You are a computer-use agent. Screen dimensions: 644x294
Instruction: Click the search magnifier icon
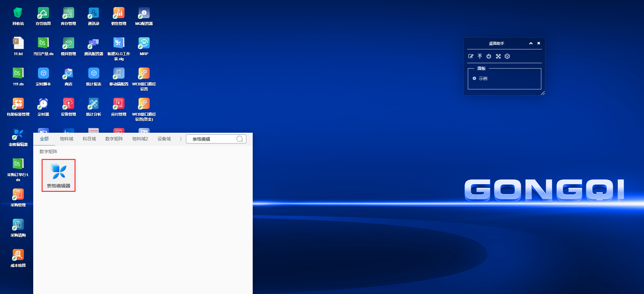click(x=240, y=139)
